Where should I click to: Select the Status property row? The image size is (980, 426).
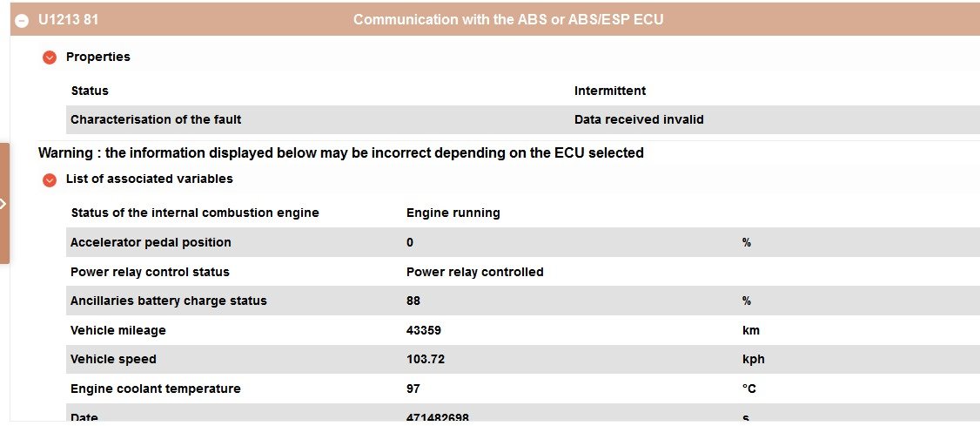[x=523, y=91]
